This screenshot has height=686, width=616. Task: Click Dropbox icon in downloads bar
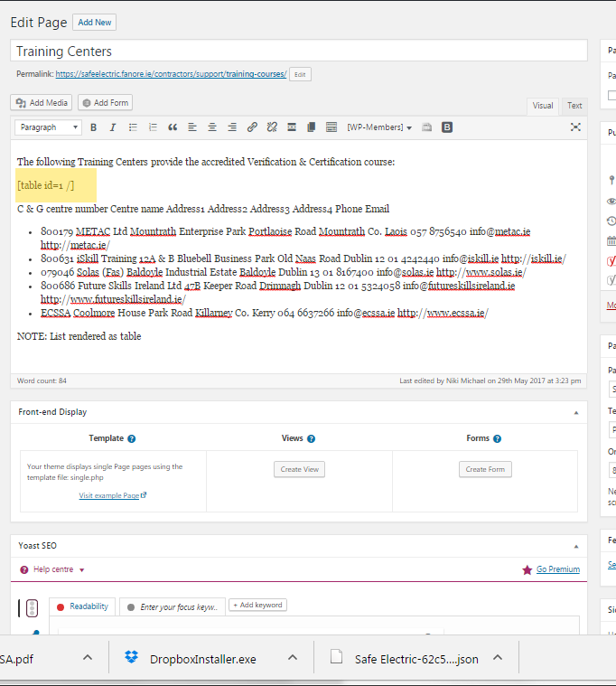point(131,657)
